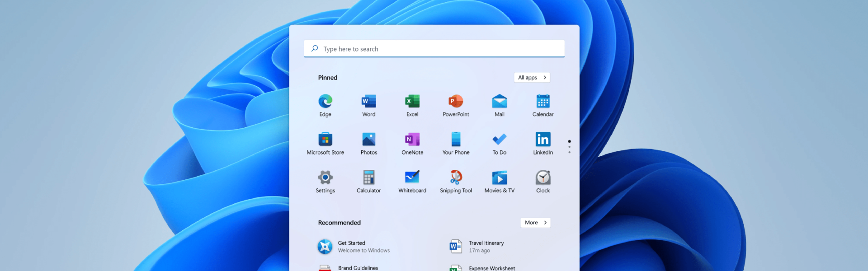Open Settings gear icon

tap(325, 178)
